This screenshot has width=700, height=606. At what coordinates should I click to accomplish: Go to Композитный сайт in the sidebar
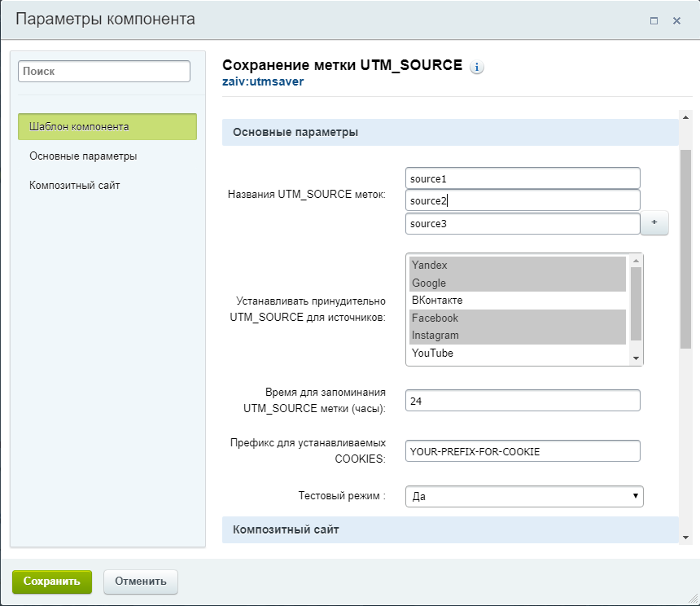(x=75, y=185)
